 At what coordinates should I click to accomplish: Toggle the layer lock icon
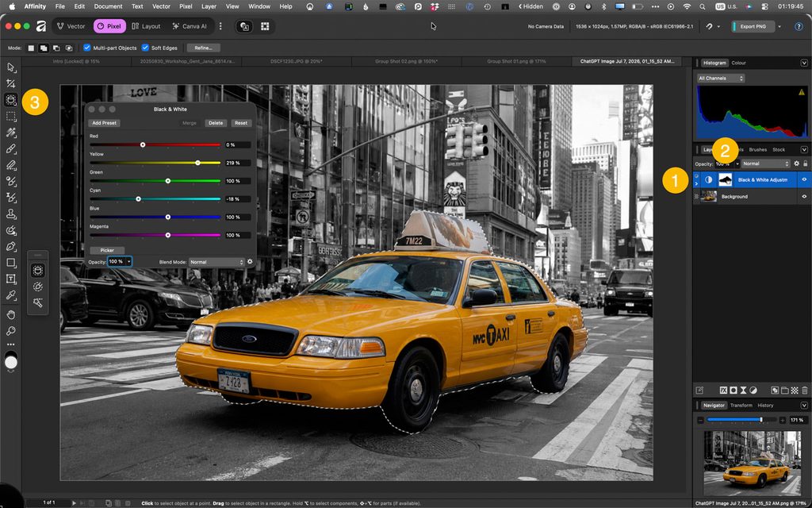click(x=806, y=164)
